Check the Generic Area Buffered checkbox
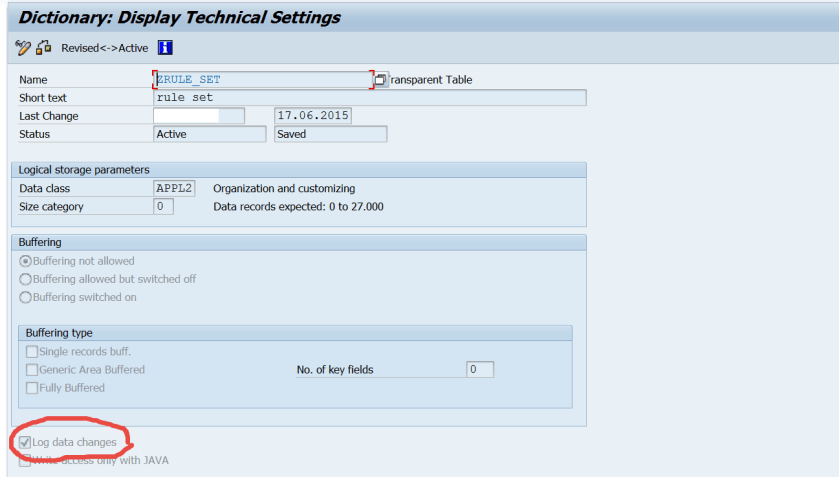Viewport: 839px width, 477px height. pos(33,370)
